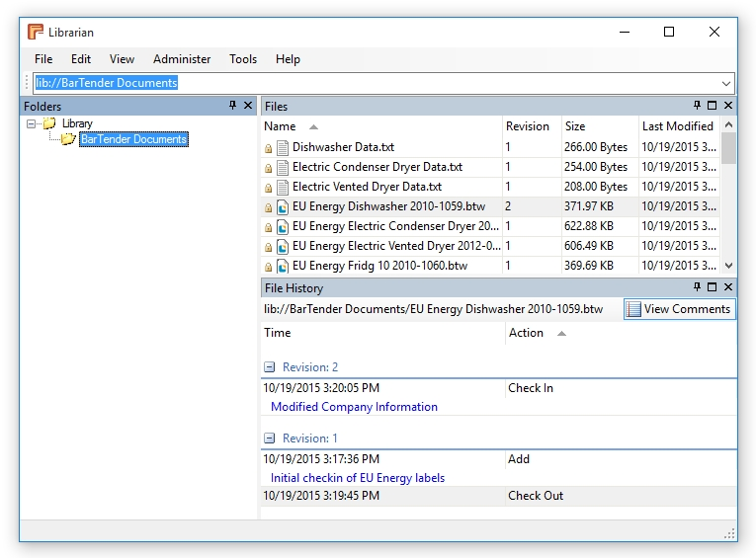Click BarTender file icon of EU Energy Electric Vented Dryer
The image size is (756, 558).
[283, 246]
